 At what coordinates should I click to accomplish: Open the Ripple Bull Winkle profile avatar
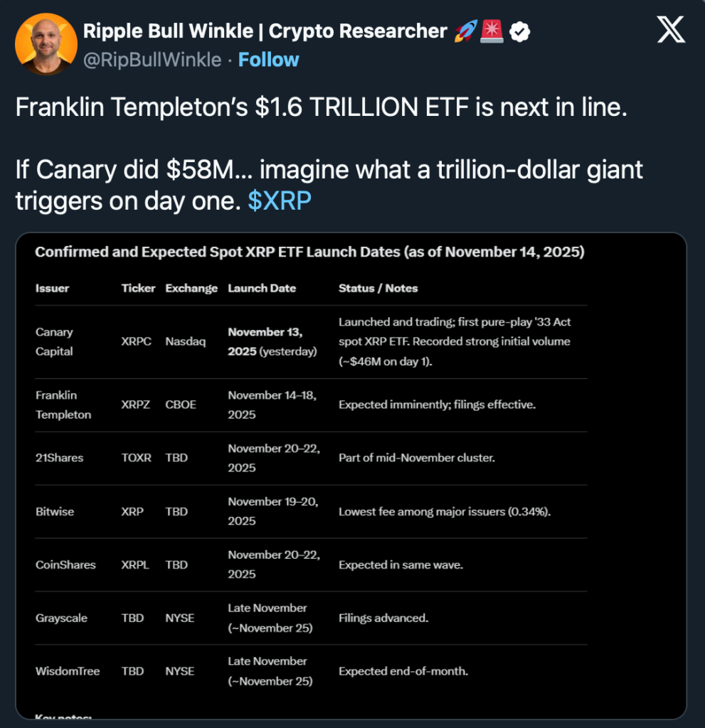(x=43, y=44)
